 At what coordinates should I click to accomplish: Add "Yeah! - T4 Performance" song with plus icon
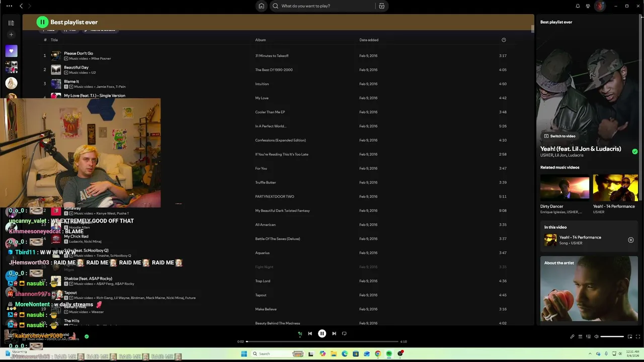point(630,240)
